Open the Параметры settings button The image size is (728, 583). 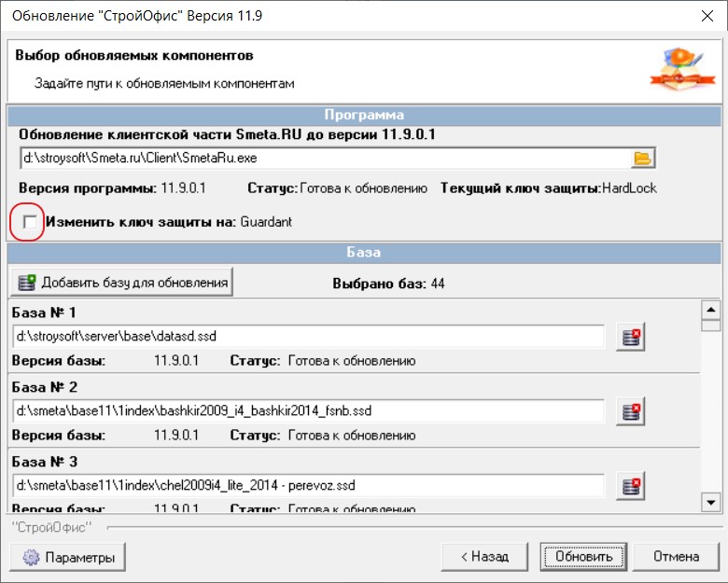coord(68,557)
